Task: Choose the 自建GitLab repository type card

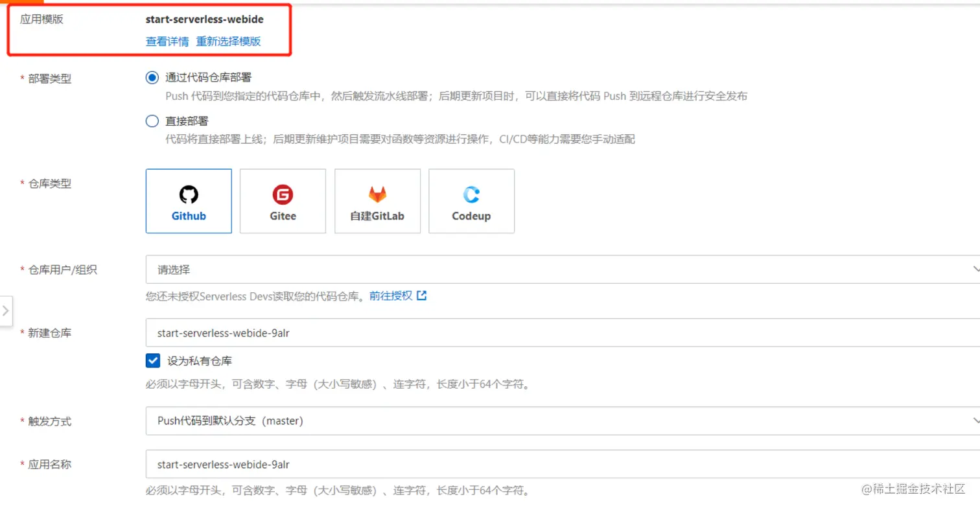Action: coord(377,201)
